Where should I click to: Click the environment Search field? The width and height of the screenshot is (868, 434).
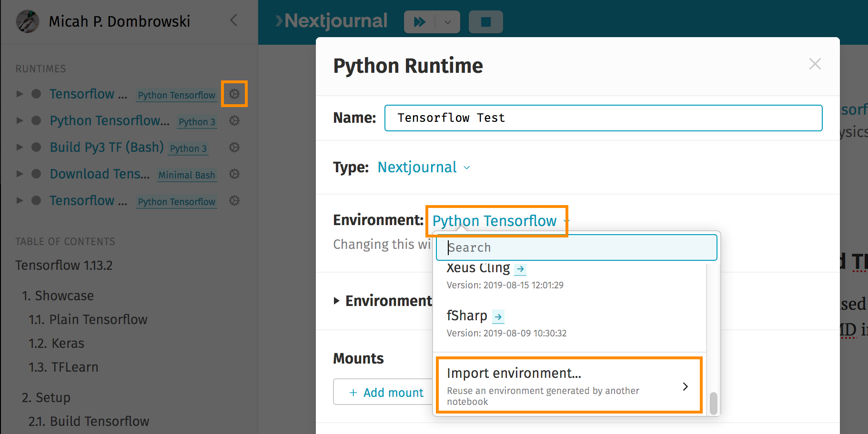(576, 247)
